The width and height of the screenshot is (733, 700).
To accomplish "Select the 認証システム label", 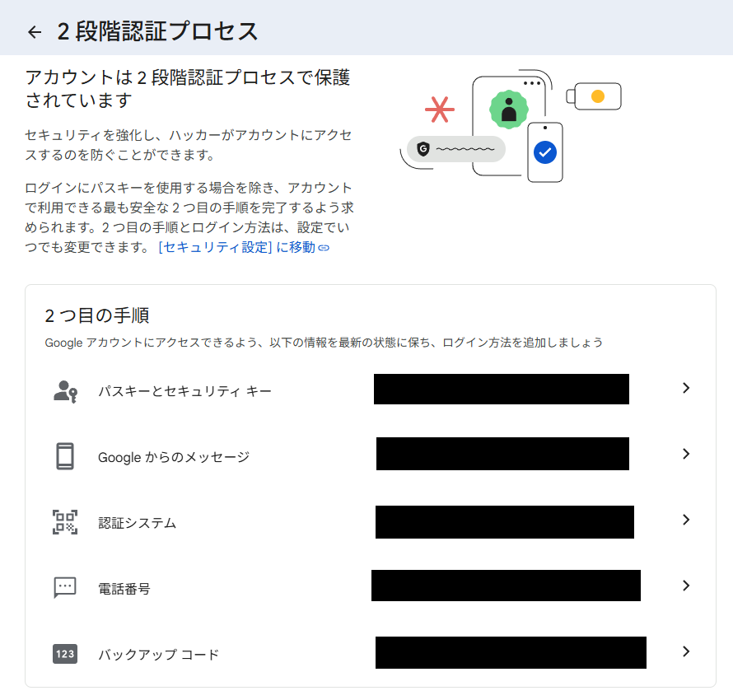I will pyautogui.click(x=137, y=523).
